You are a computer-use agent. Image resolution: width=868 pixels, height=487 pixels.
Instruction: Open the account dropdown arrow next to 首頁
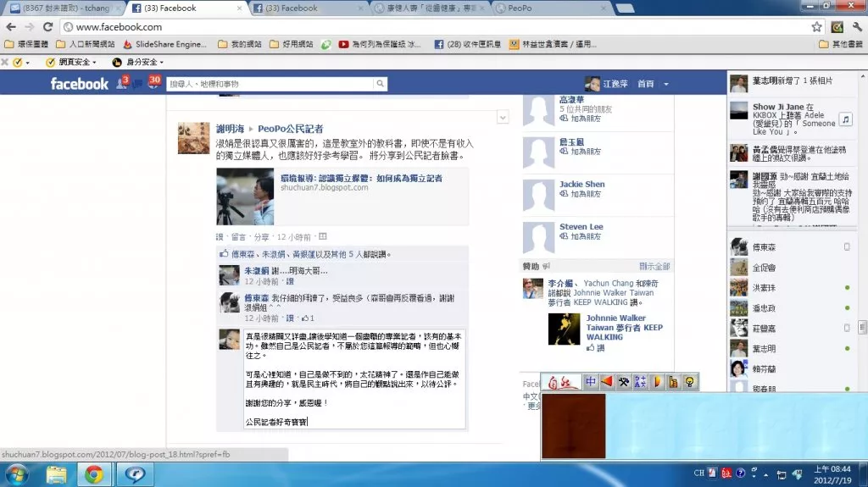tap(666, 84)
